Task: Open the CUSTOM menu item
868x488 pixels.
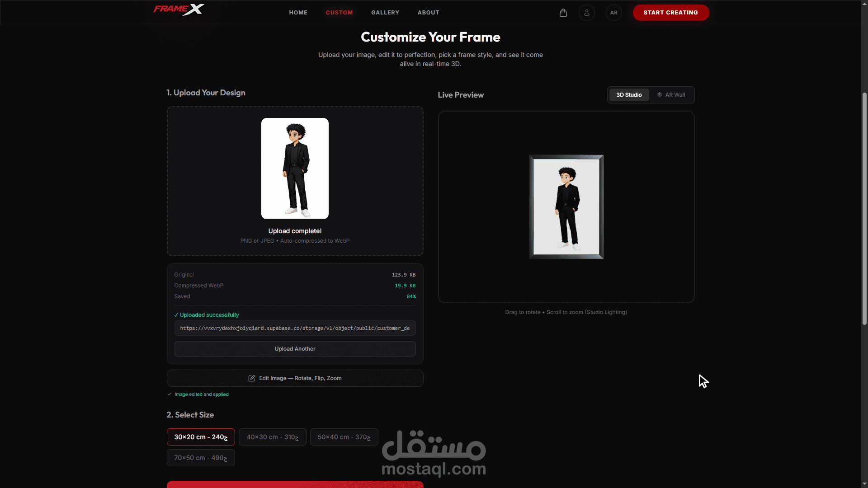Action: (340, 13)
